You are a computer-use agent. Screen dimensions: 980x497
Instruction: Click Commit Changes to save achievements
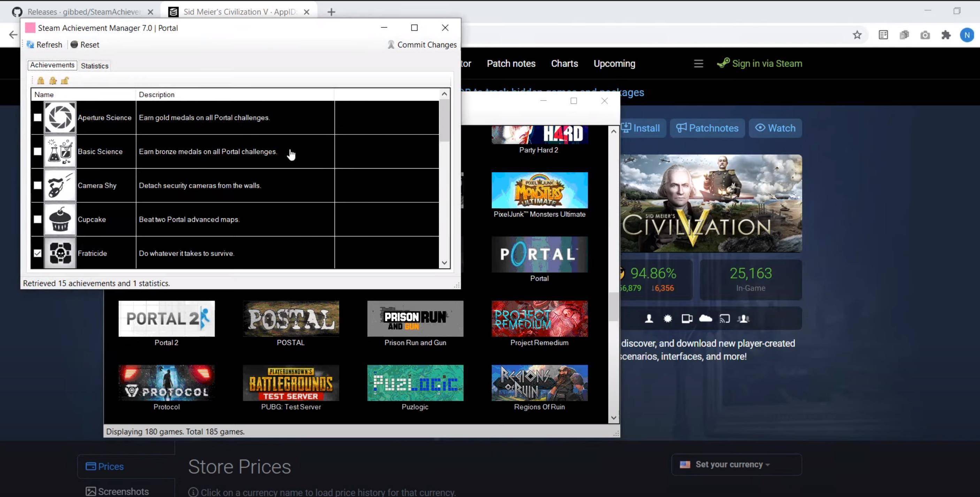(422, 45)
